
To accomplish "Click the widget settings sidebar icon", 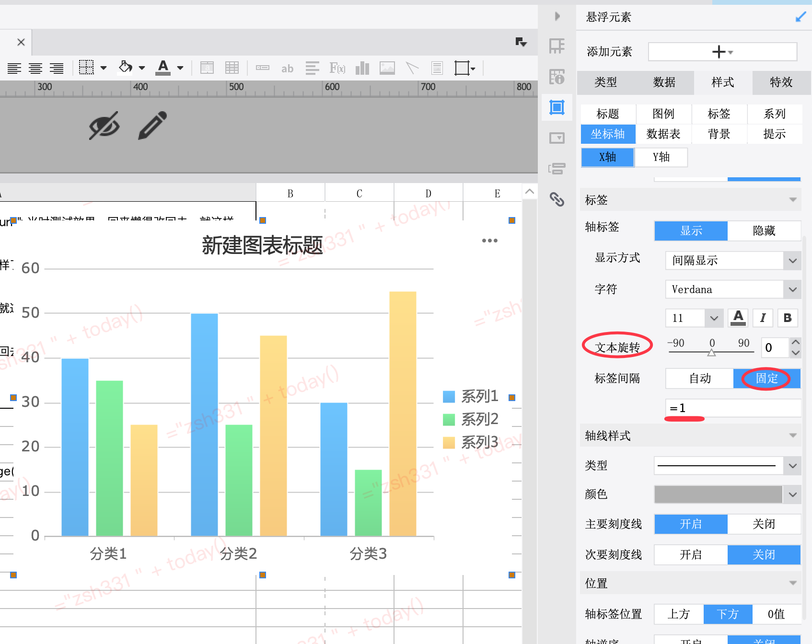I will 557,138.
